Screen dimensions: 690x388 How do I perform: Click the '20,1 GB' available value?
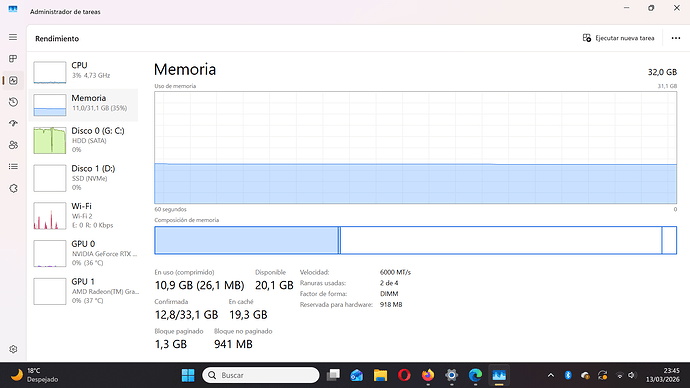point(274,286)
